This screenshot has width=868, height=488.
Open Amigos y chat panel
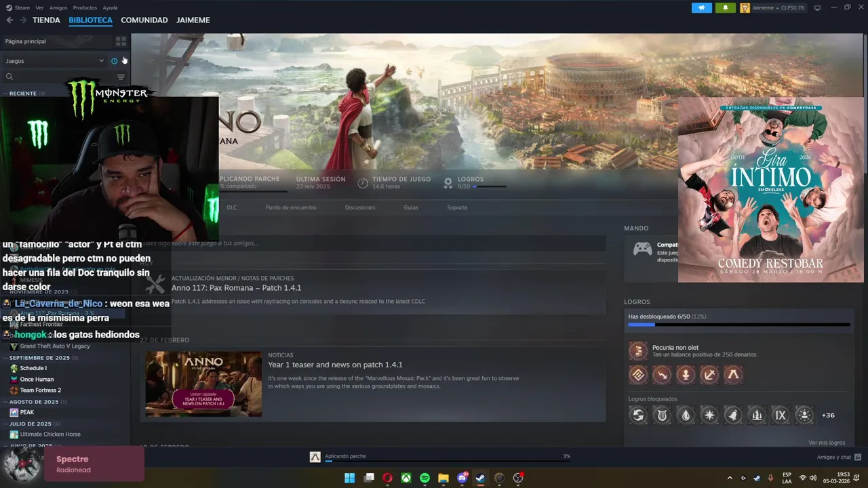pos(839,457)
